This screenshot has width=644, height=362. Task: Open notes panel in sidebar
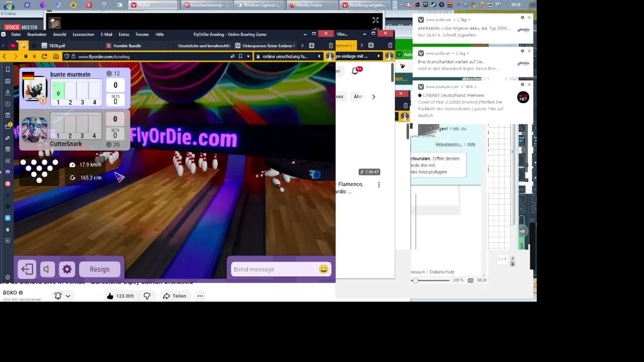(x=8, y=115)
